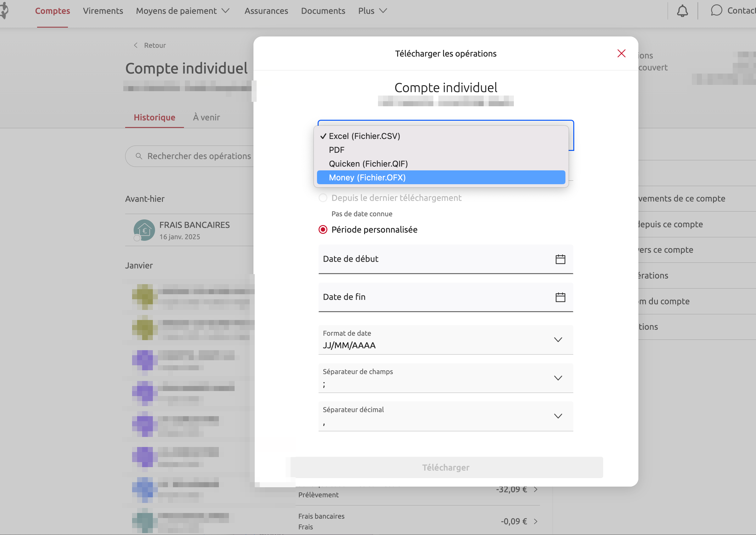Go to the Documents navigation tab
This screenshot has height=535, width=756.
[x=323, y=11]
